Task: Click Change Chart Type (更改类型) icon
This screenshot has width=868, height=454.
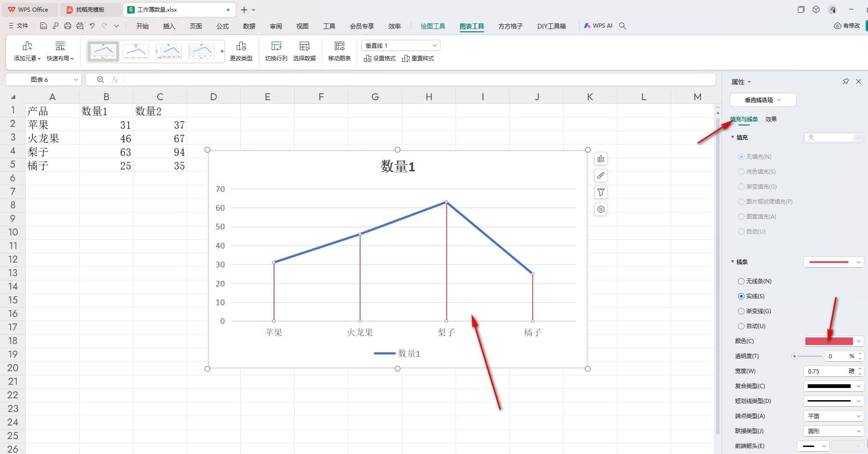Action: tap(241, 51)
